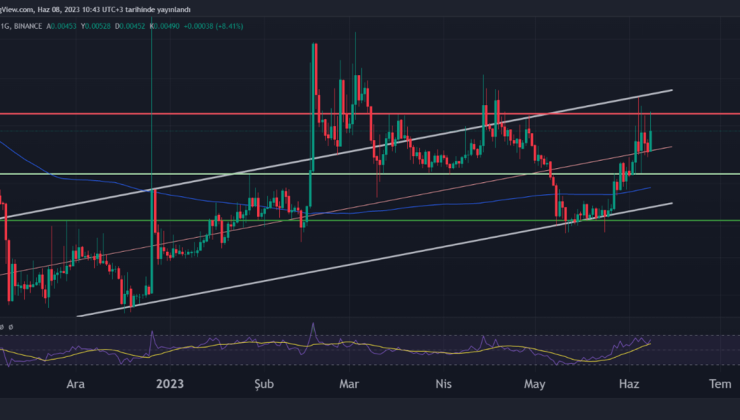Click the 'Mar' month label

(x=349, y=384)
